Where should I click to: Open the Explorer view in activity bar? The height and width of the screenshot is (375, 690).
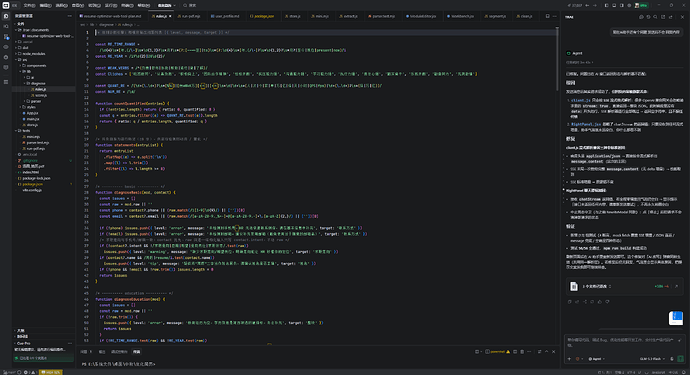6,16
